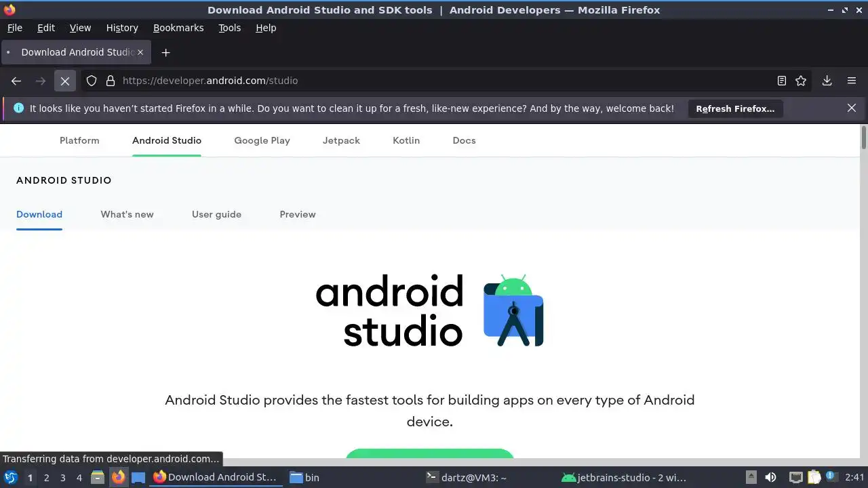Click the show desktop taskbar icon
This screenshot has height=488, width=868.
pos(138,477)
